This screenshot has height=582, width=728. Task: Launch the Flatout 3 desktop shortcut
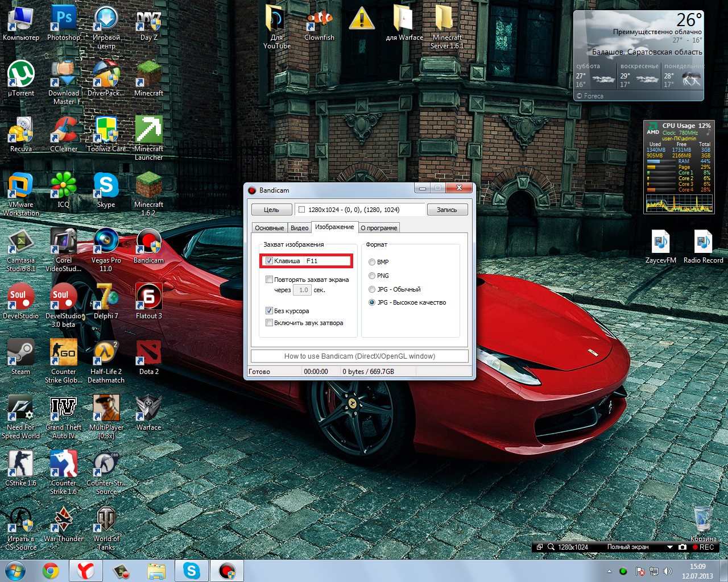(149, 302)
